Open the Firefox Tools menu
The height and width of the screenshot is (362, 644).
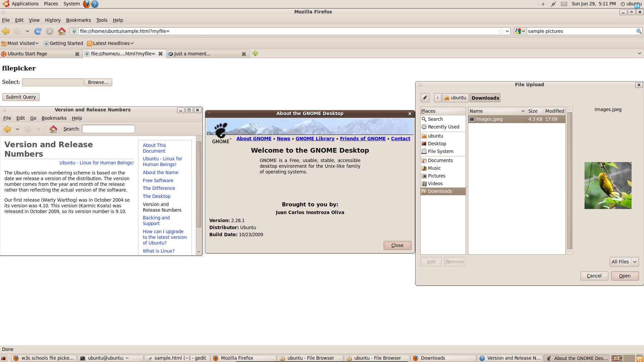point(101,20)
